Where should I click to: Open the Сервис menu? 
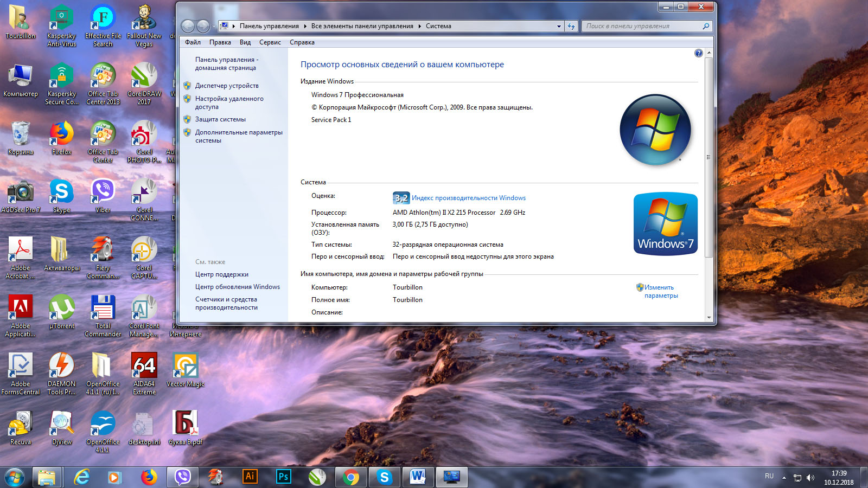(270, 42)
